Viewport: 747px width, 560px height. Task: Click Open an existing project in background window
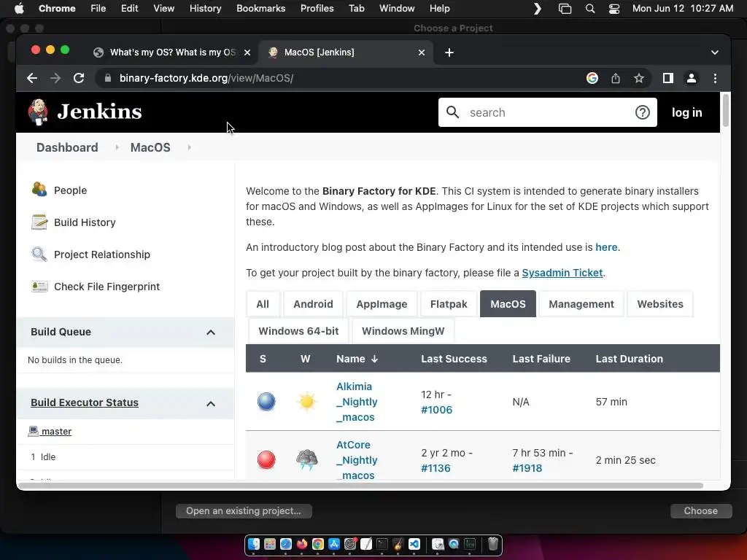(244, 511)
